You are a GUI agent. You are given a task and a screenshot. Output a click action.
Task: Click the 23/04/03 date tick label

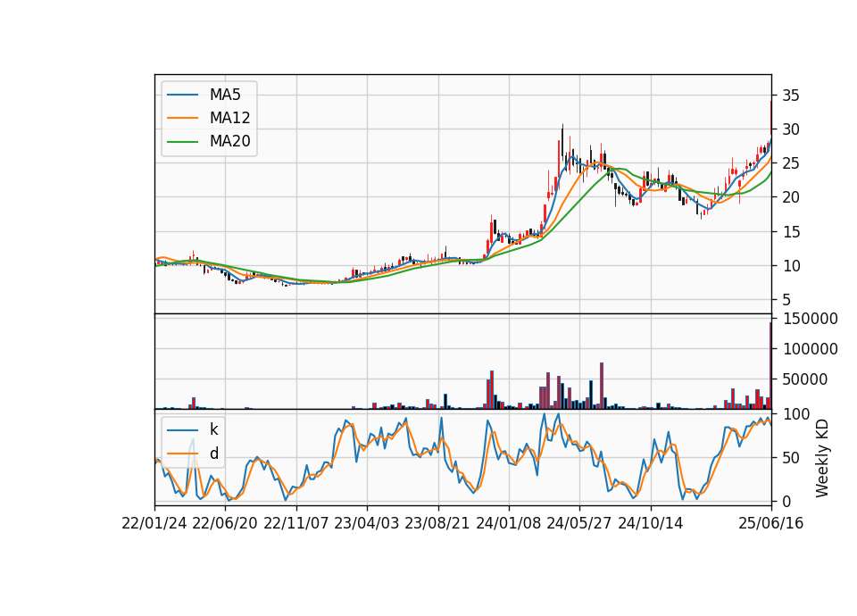coord(367,524)
